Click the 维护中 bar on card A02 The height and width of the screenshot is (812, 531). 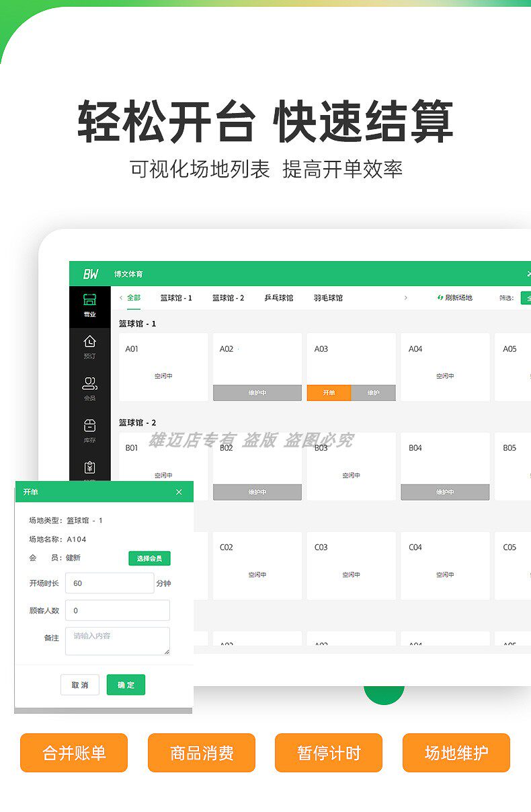click(257, 393)
